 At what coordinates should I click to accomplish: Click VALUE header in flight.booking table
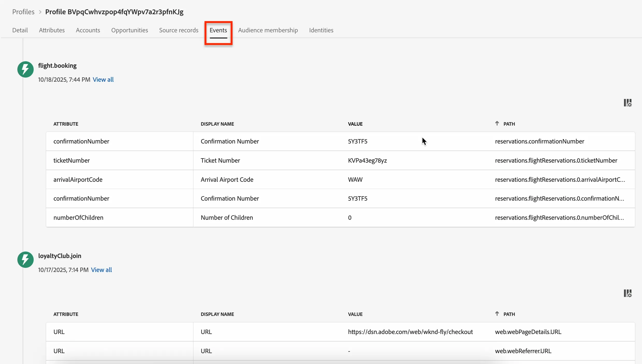[x=355, y=124]
